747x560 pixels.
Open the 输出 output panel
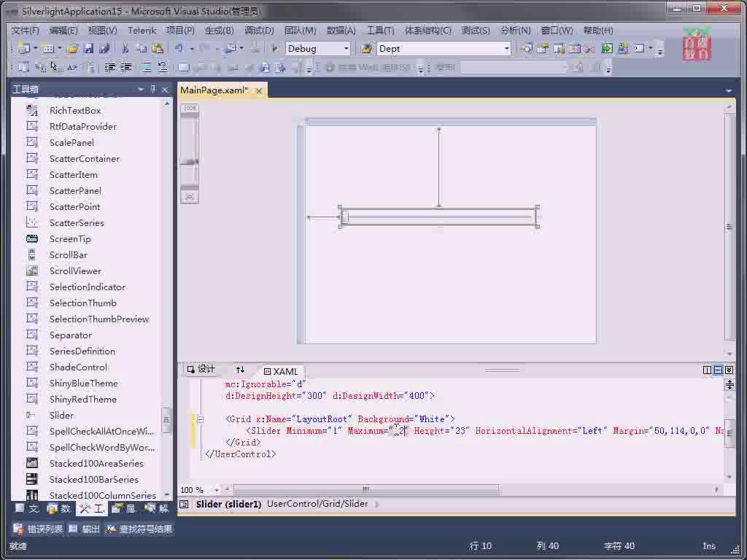click(x=85, y=529)
